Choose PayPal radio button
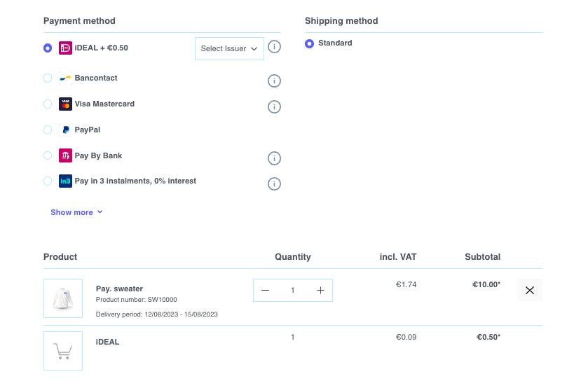Screen dimensions: 588x388 coord(48,130)
